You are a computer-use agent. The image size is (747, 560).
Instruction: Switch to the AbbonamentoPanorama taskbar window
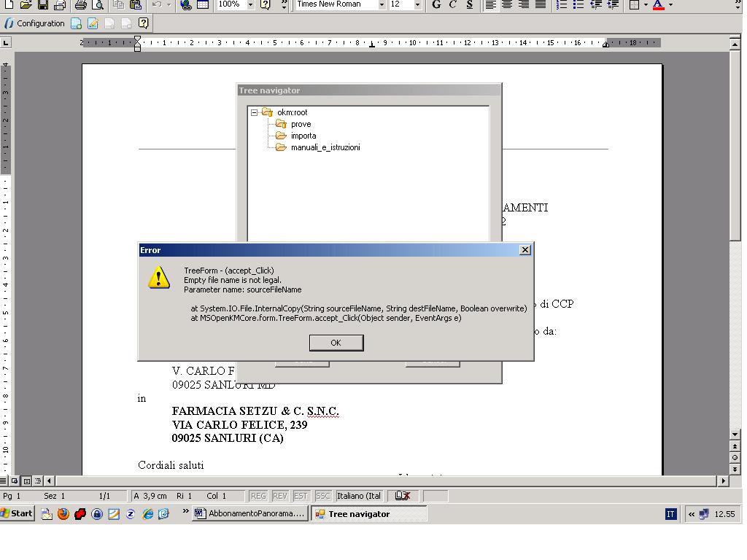(x=249, y=513)
